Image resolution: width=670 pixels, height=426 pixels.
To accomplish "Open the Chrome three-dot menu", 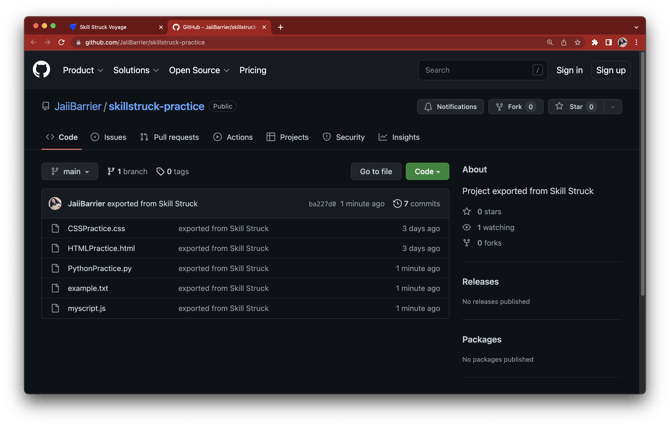I will click(x=636, y=42).
